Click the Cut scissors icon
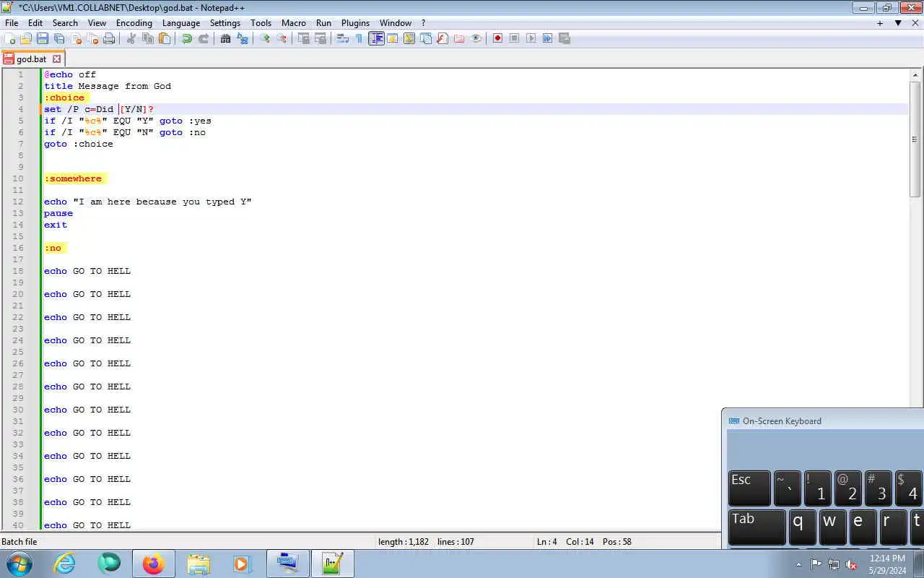The image size is (924, 578). [131, 38]
